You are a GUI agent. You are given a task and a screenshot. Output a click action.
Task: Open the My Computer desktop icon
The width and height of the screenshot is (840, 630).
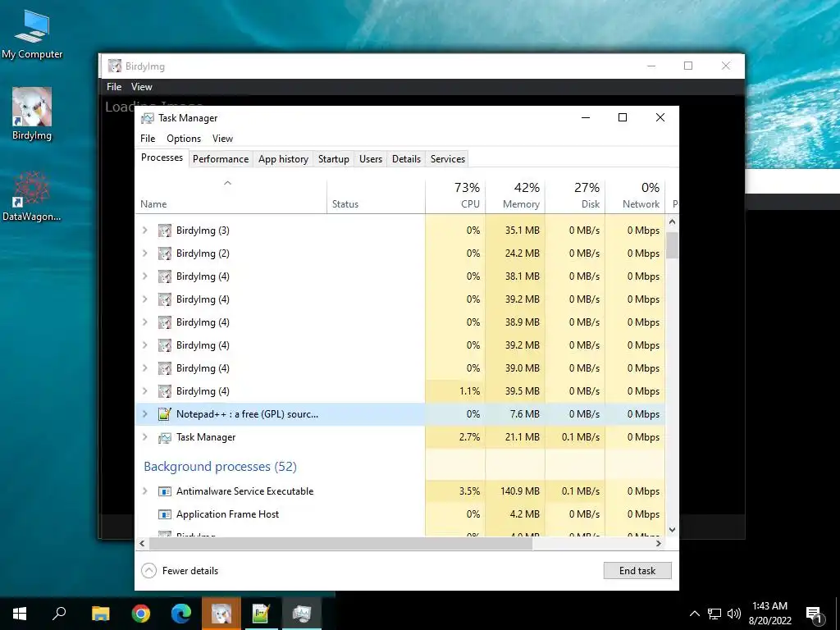click(32, 34)
